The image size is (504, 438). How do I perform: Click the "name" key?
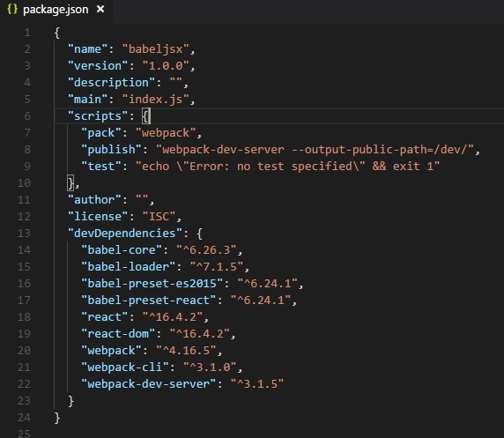pyautogui.click(x=87, y=49)
